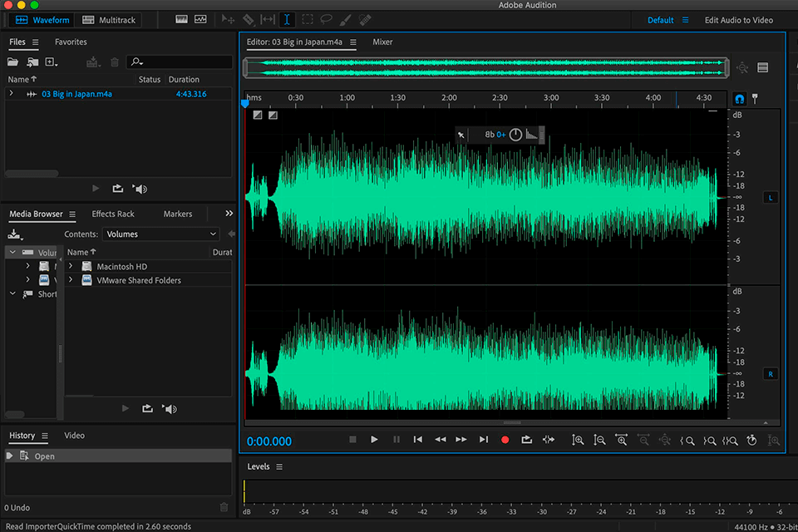This screenshot has width=798, height=532.
Task: Open the Media Browser panel menu
Action: pyautogui.click(x=72, y=214)
